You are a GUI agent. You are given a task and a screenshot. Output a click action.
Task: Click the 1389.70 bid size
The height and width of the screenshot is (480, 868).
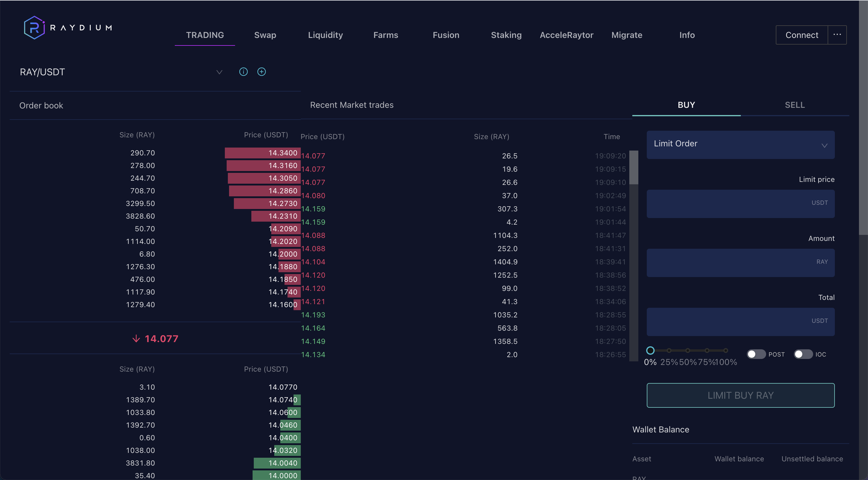tap(140, 400)
